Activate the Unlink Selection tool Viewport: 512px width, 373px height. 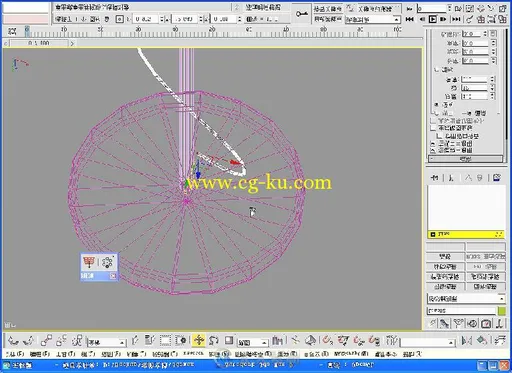[62, 341]
